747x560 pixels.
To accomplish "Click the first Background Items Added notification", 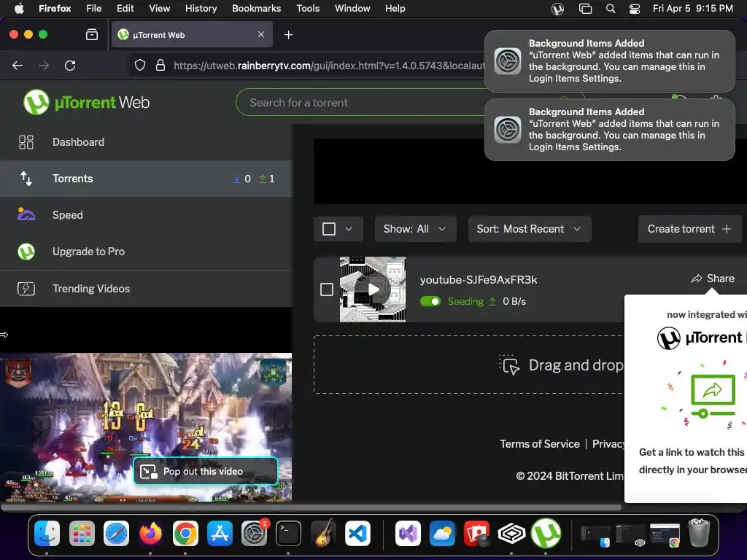I will pos(610,61).
